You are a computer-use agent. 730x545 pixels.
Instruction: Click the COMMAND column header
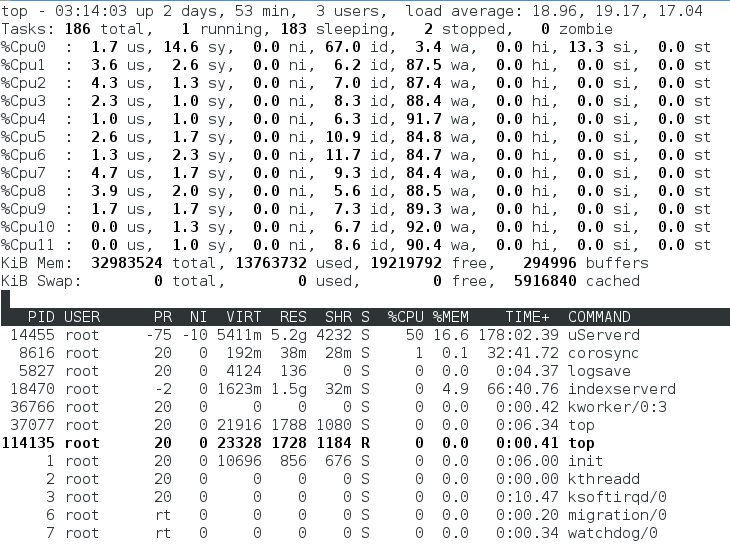[599, 317]
